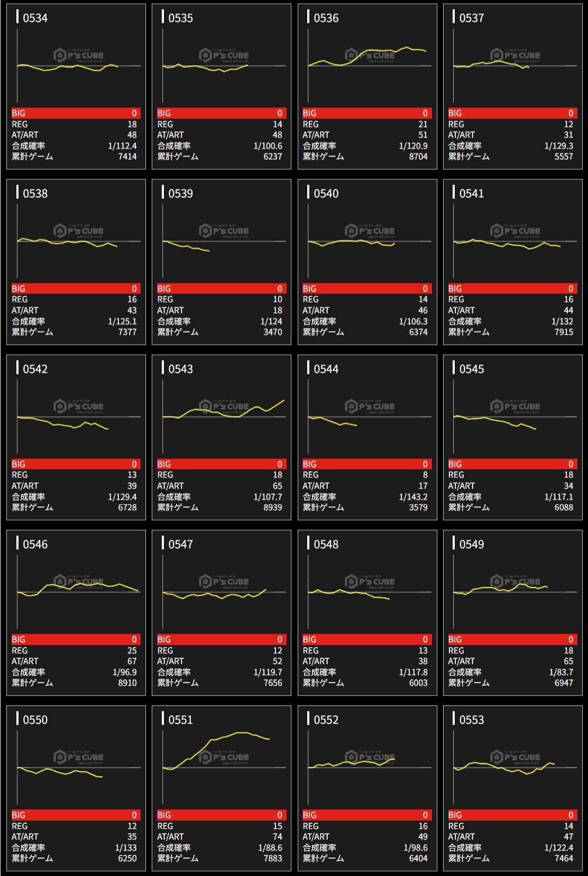Select the 0539 downward trend graph
This screenshot has width=588, height=876.
pyautogui.click(x=222, y=241)
